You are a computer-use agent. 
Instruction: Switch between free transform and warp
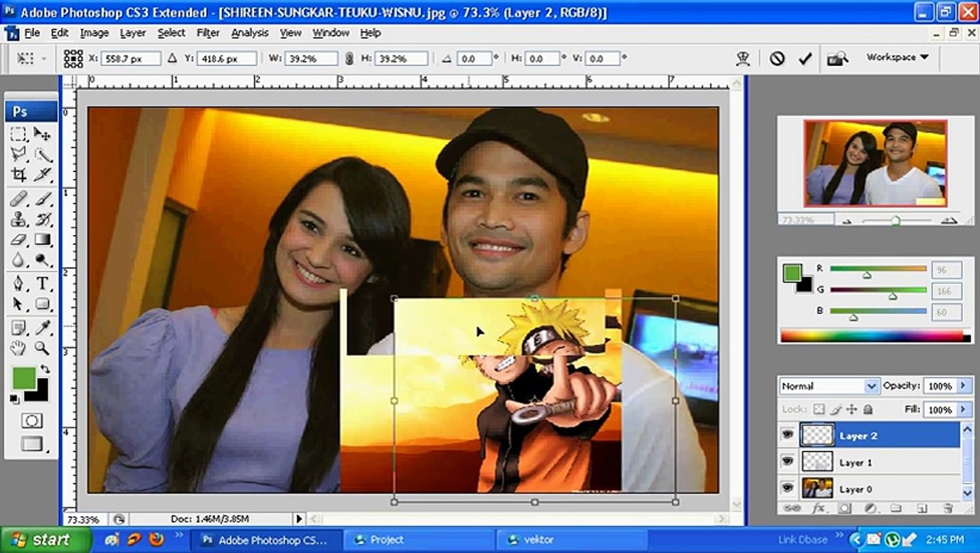coord(742,58)
